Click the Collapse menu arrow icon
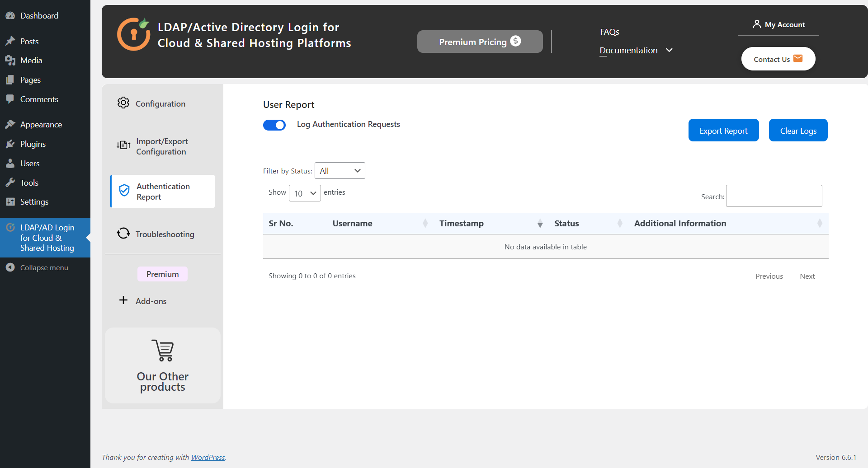This screenshot has width=868, height=468. pos(10,267)
